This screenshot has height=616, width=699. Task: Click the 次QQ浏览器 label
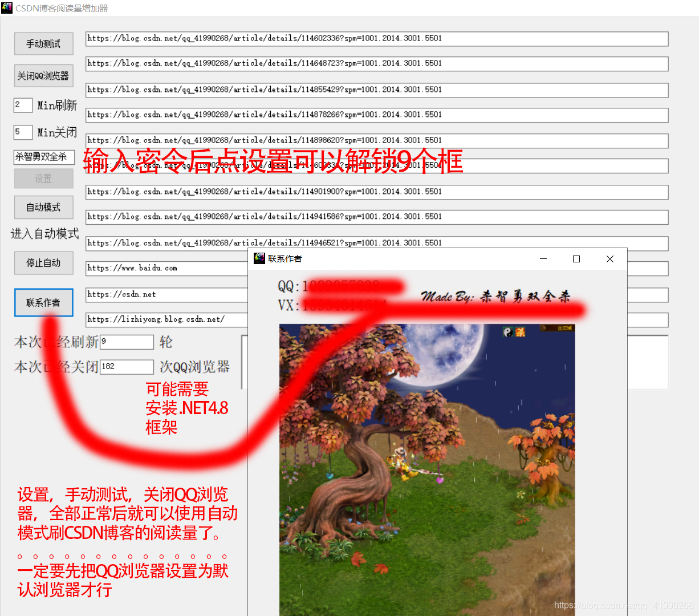tap(194, 367)
